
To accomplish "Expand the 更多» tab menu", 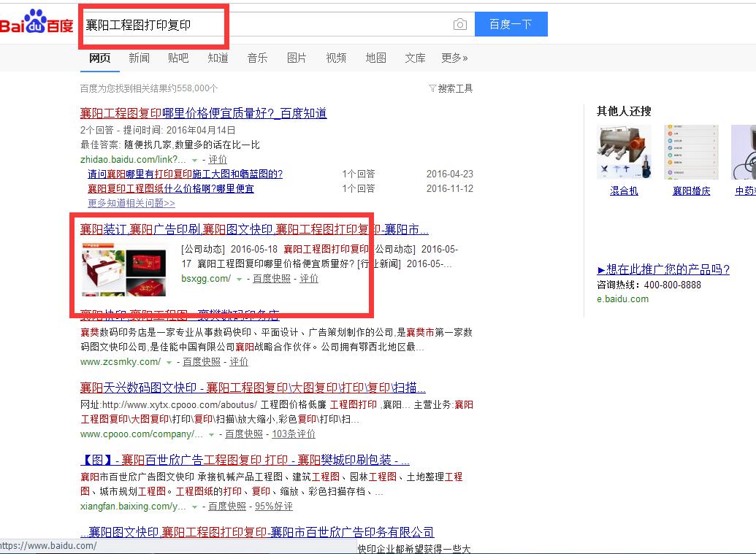I will tap(454, 58).
